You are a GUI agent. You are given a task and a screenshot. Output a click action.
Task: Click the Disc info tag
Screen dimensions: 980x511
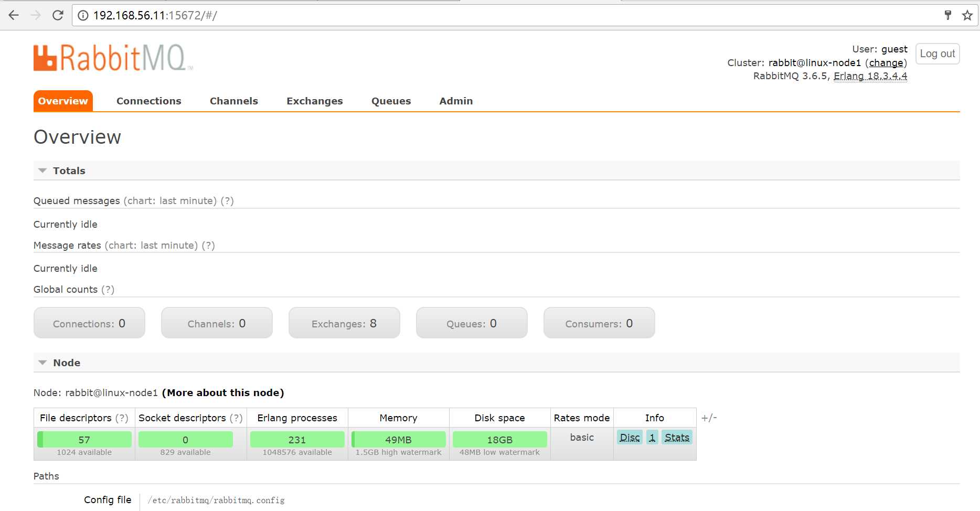pos(630,438)
